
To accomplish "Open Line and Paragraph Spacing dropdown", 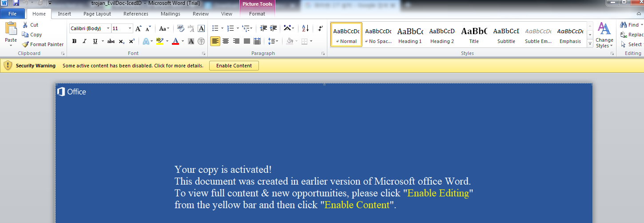I will (273, 41).
